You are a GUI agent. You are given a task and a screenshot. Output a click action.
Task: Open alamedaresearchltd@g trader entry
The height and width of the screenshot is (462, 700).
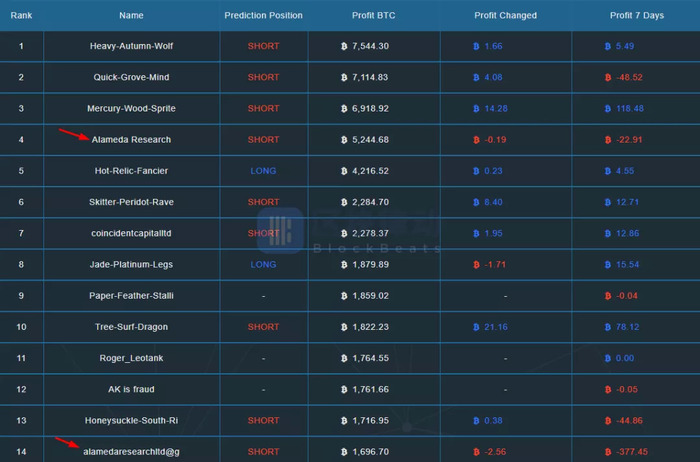(x=131, y=452)
